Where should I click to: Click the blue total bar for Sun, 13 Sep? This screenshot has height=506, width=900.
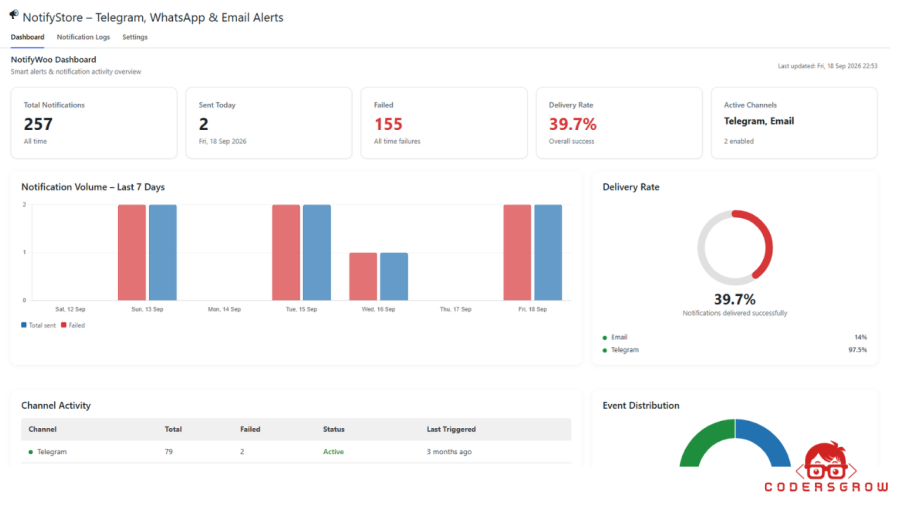(163, 252)
